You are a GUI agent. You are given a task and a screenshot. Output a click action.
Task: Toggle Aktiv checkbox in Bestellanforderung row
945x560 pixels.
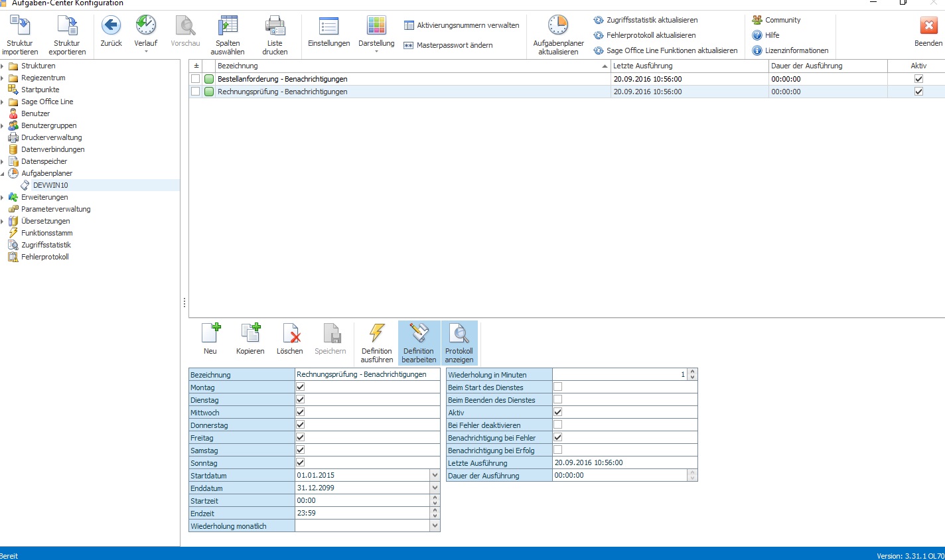918,78
